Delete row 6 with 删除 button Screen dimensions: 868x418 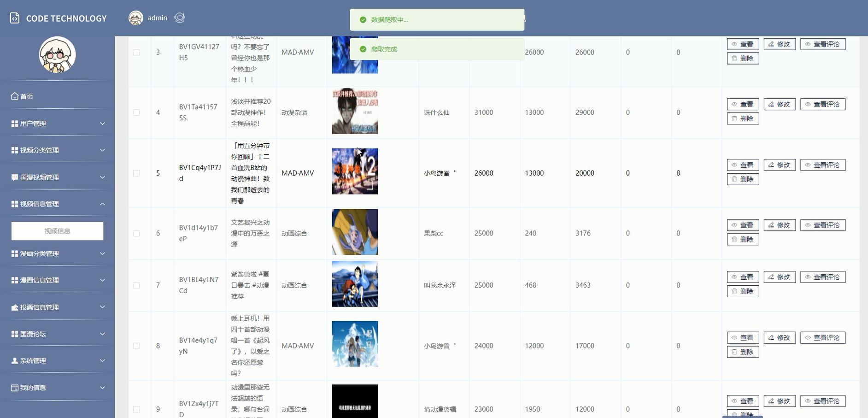[x=743, y=239]
